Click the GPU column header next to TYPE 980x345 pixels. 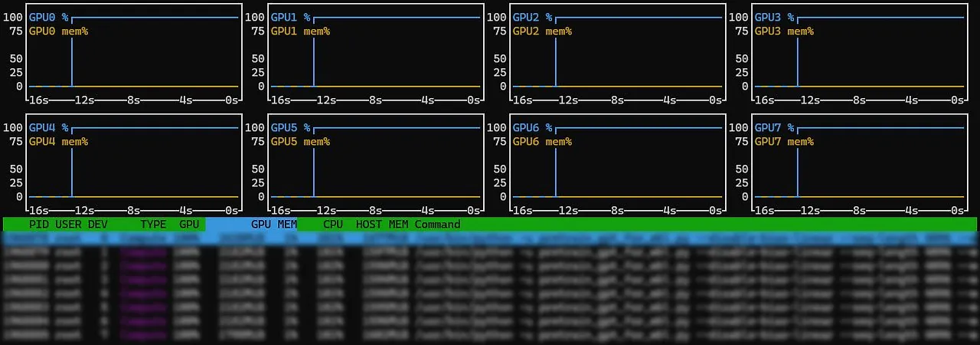(189, 225)
